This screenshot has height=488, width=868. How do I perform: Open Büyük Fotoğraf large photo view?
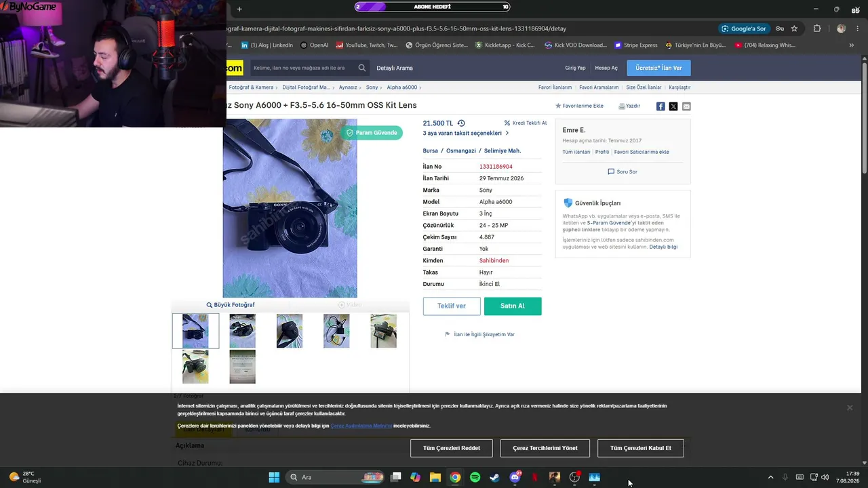click(231, 305)
